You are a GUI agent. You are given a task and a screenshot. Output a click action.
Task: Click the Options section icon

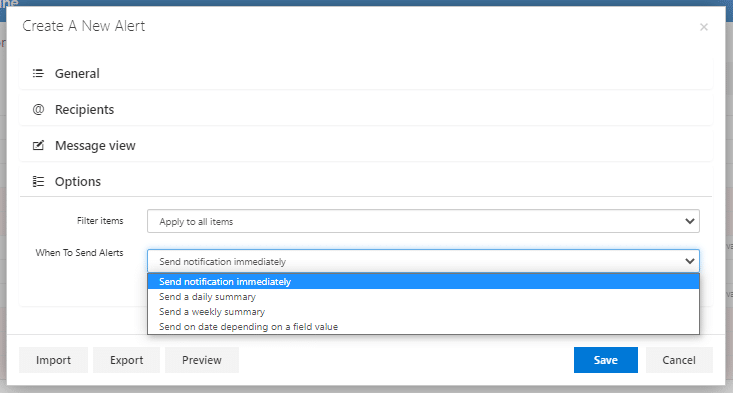38,181
